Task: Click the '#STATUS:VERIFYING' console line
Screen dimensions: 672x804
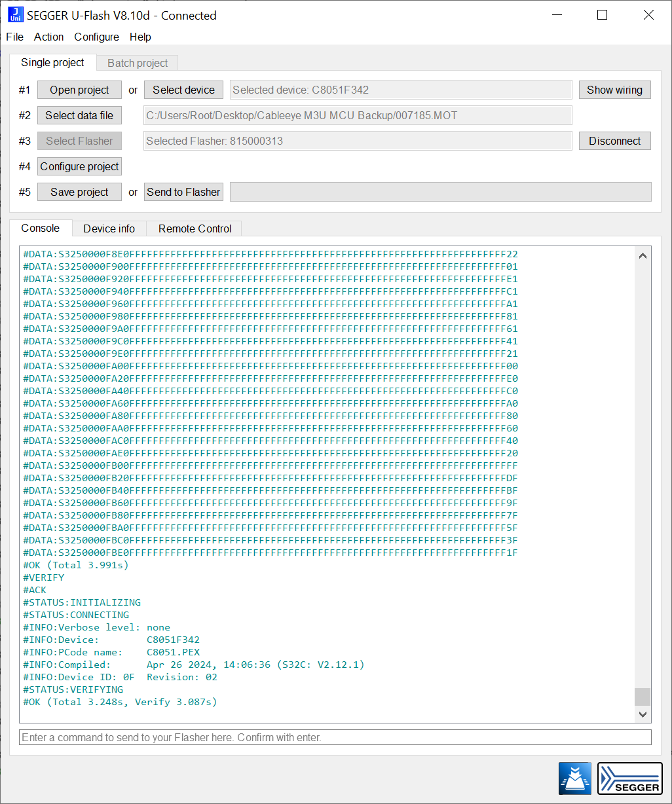Action: [x=73, y=689]
